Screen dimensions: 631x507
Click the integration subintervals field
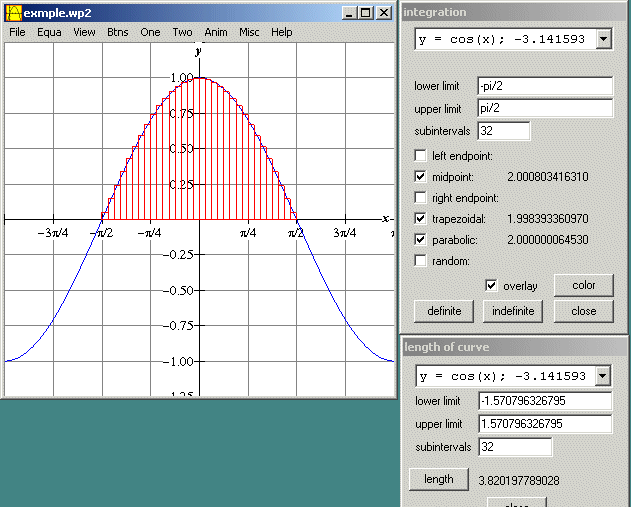(x=504, y=131)
